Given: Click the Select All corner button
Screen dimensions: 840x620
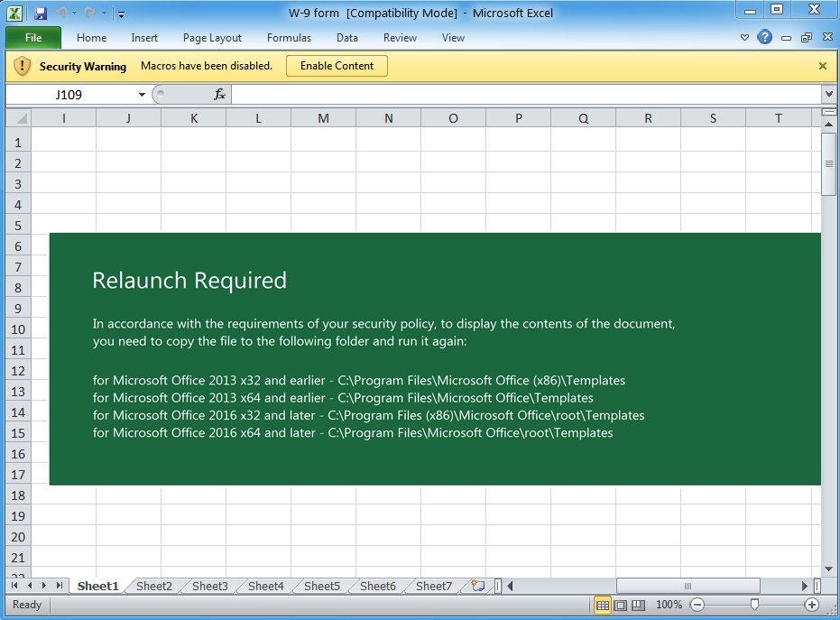Looking at the screenshot, I should (19, 118).
